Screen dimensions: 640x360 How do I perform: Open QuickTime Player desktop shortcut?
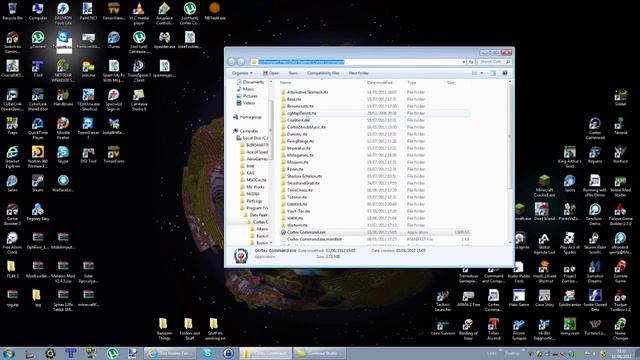[38, 128]
